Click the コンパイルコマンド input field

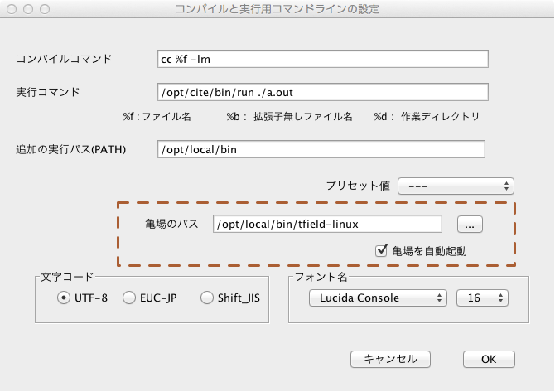tap(322, 59)
